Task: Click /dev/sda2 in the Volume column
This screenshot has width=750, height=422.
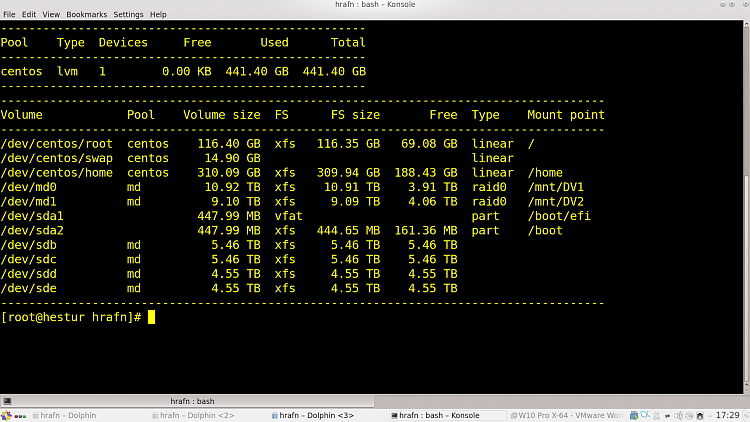Action: click(x=32, y=231)
